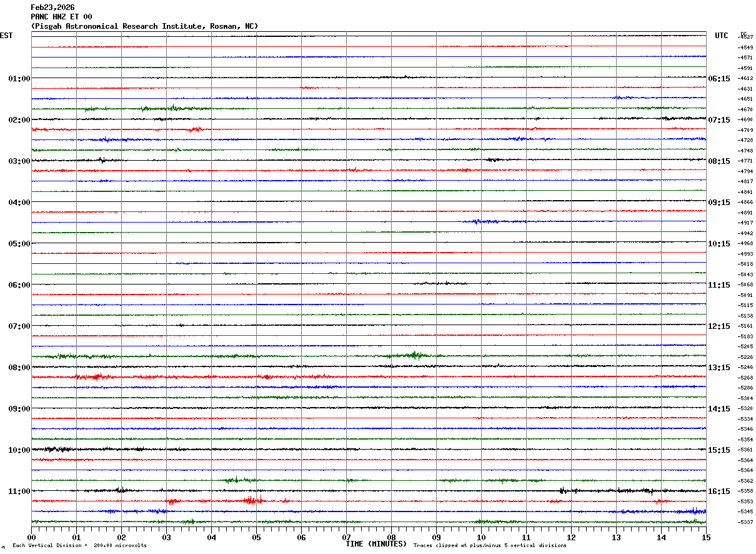Click the 10 minute tick label
This screenshot has width=756, height=554.
[481, 537]
